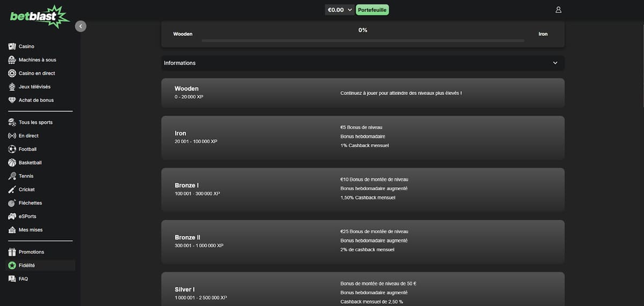Click '€25 Bonus de montée de niveau'

[374, 232]
